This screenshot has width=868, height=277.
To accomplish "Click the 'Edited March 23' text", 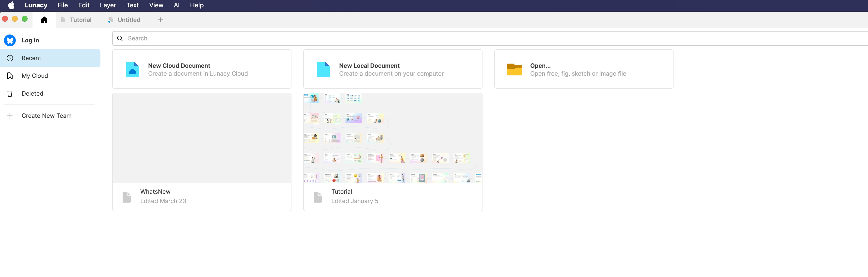I will click(163, 201).
